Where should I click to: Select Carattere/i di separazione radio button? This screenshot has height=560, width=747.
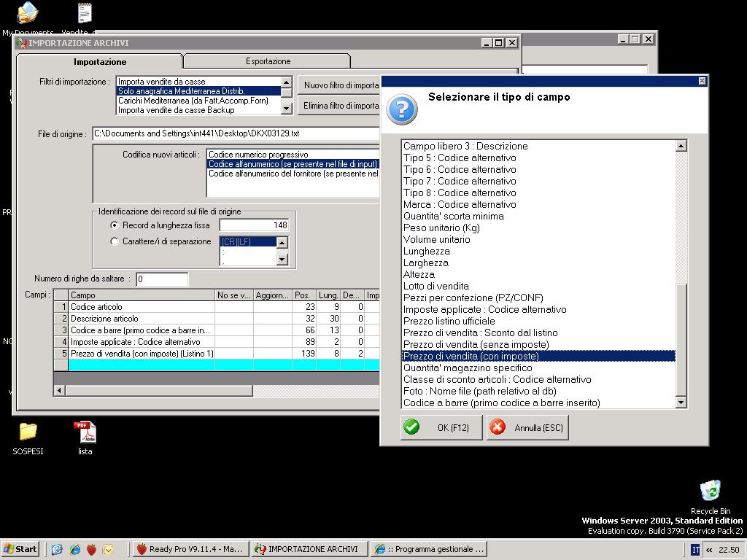tap(115, 241)
